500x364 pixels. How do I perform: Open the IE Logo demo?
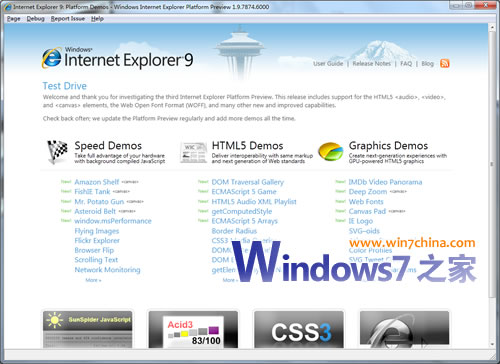click(361, 221)
